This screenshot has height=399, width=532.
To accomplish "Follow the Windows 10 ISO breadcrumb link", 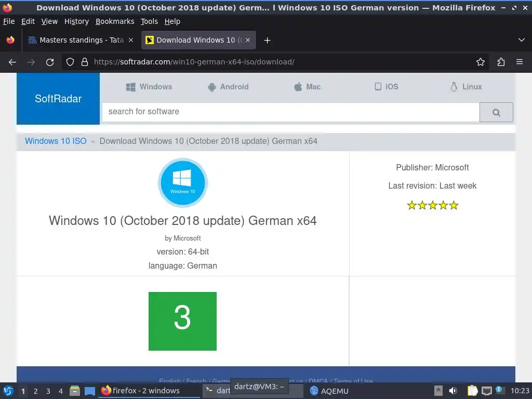I will tap(56, 141).
